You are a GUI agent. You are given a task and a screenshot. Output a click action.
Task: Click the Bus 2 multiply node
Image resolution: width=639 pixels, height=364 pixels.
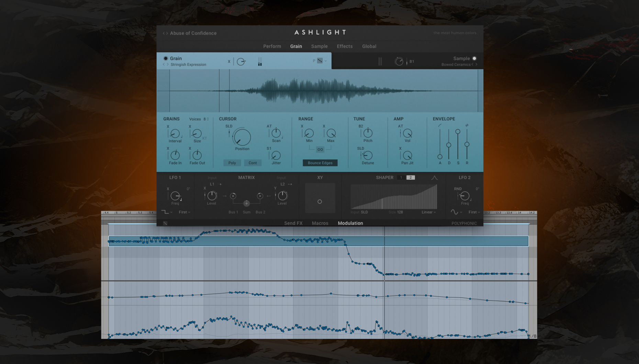pos(260,196)
